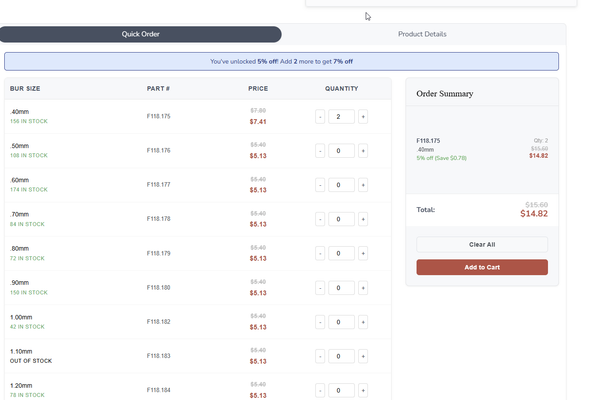The width and height of the screenshot is (600, 400).
Task: Decrease quantity for 1.10mm bur
Action: [320, 356]
